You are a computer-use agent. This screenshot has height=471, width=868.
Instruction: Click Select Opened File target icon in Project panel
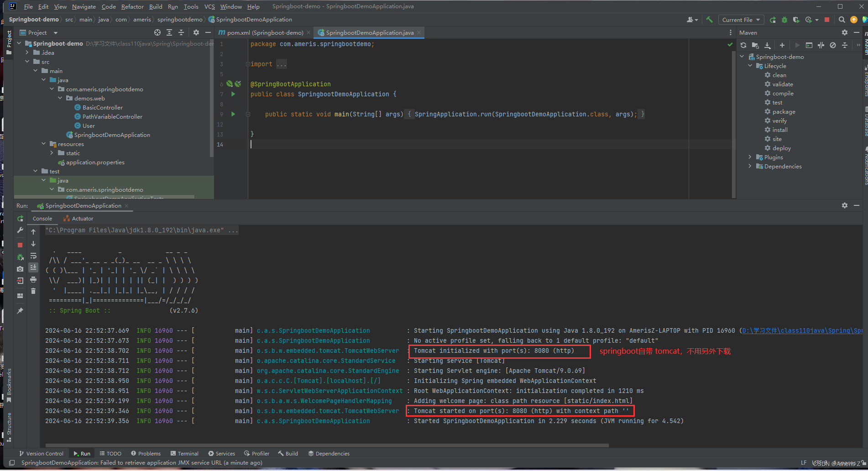[x=157, y=32]
